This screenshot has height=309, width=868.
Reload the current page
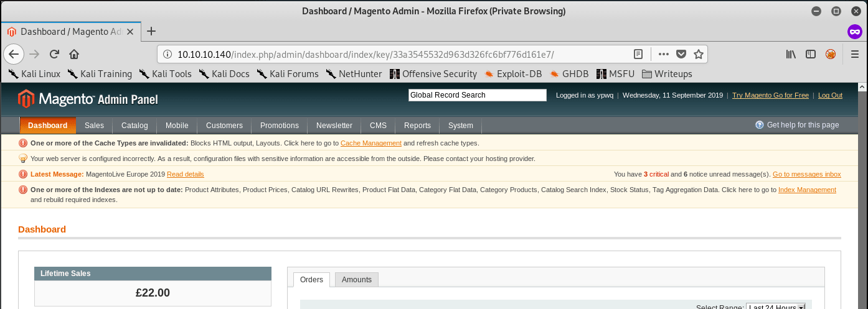coord(54,54)
